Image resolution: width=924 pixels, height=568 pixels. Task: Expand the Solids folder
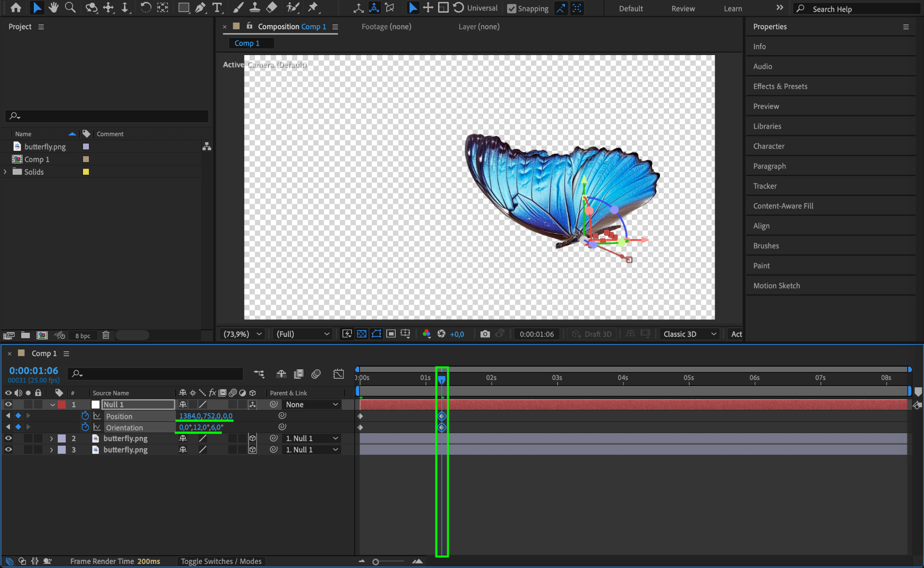[x=5, y=172]
